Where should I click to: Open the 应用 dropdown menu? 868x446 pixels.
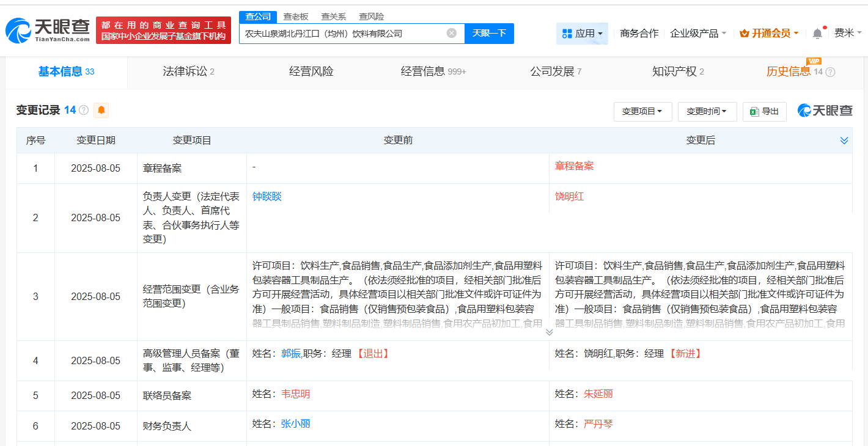pos(582,34)
